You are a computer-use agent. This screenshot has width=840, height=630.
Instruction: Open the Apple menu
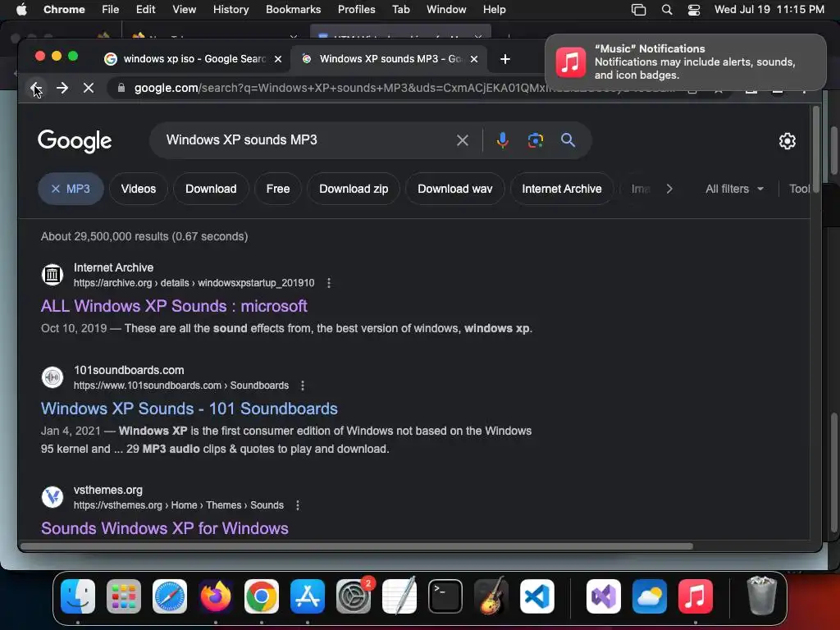pyautogui.click(x=21, y=9)
